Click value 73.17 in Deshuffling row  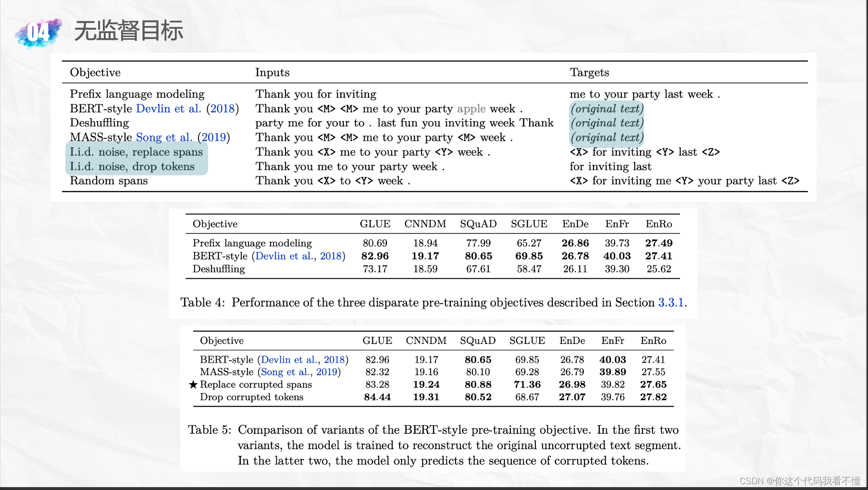click(375, 269)
